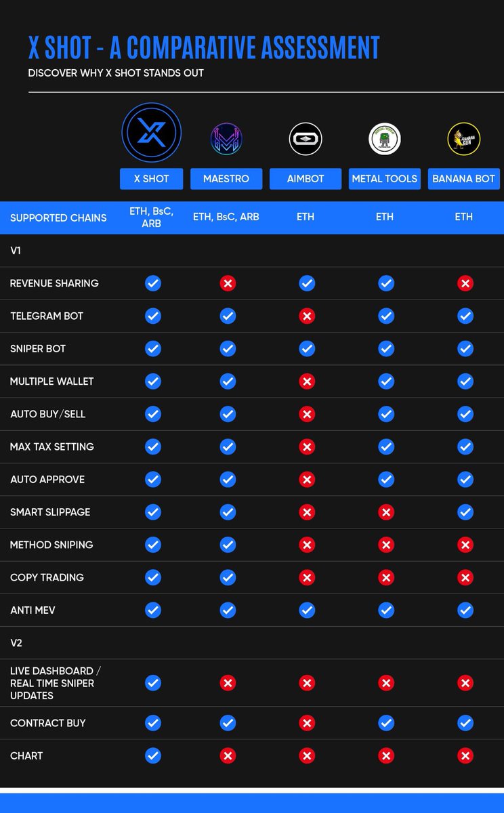Screen dimensions: 504x813
Task: Click the COPY TRADING row label
Action: [x=47, y=577]
